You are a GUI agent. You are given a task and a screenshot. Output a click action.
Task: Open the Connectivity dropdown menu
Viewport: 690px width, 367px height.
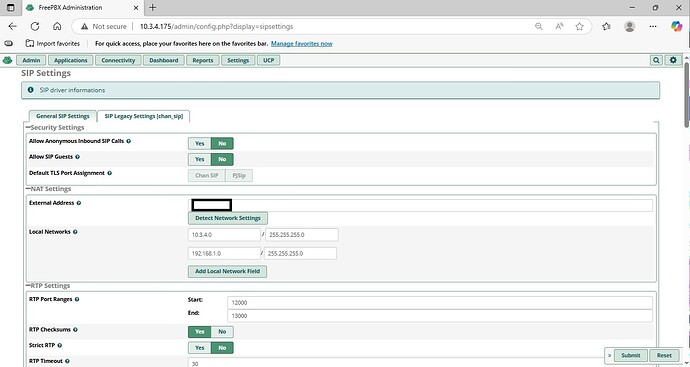(x=118, y=60)
